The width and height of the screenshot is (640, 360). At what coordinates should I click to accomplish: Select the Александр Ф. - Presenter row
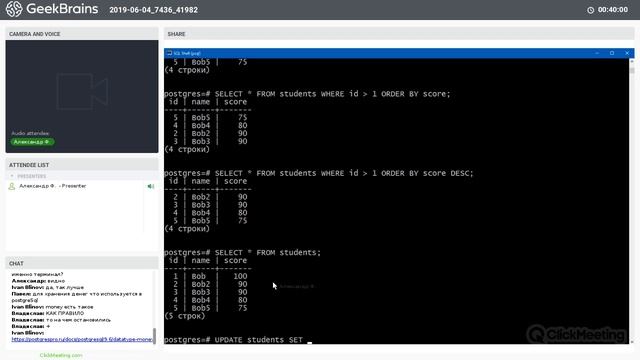click(82, 186)
